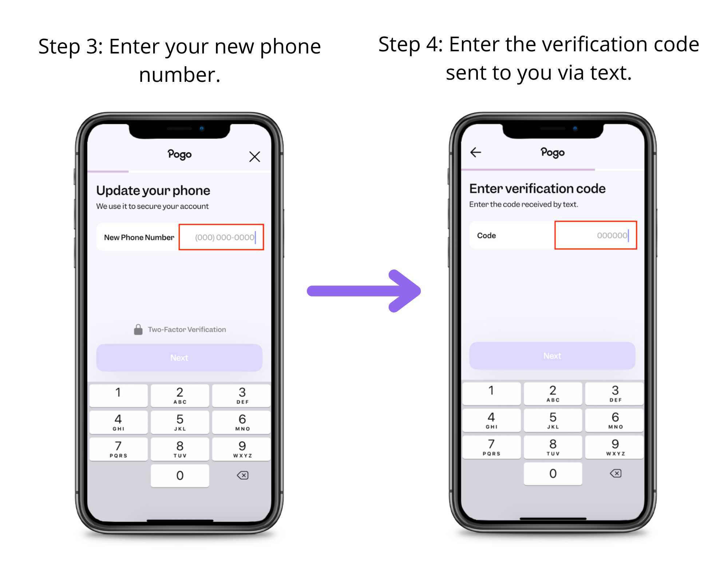Viewport: 728px width, 582px height.
Task: Click the X close button on left screen
Action: point(254,157)
